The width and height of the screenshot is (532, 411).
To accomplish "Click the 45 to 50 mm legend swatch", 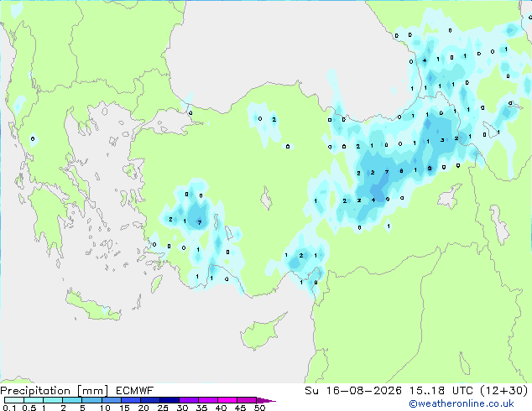I will tap(247, 400).
